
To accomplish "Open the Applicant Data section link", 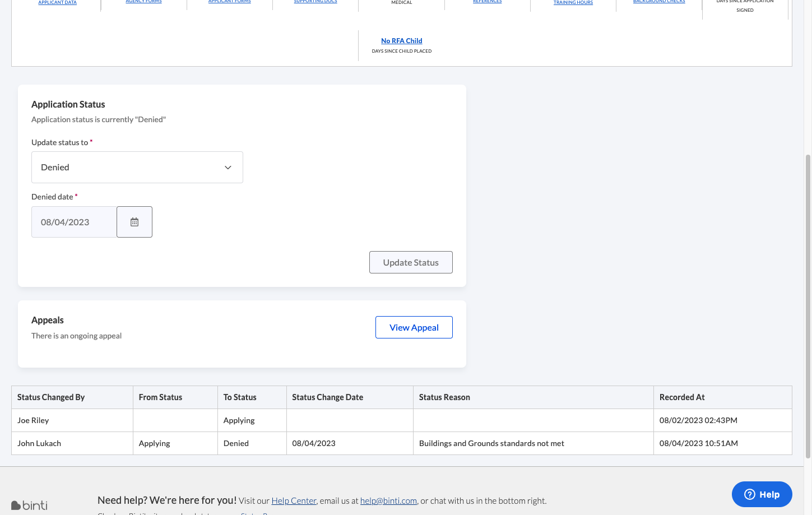I will click(57, 2).
